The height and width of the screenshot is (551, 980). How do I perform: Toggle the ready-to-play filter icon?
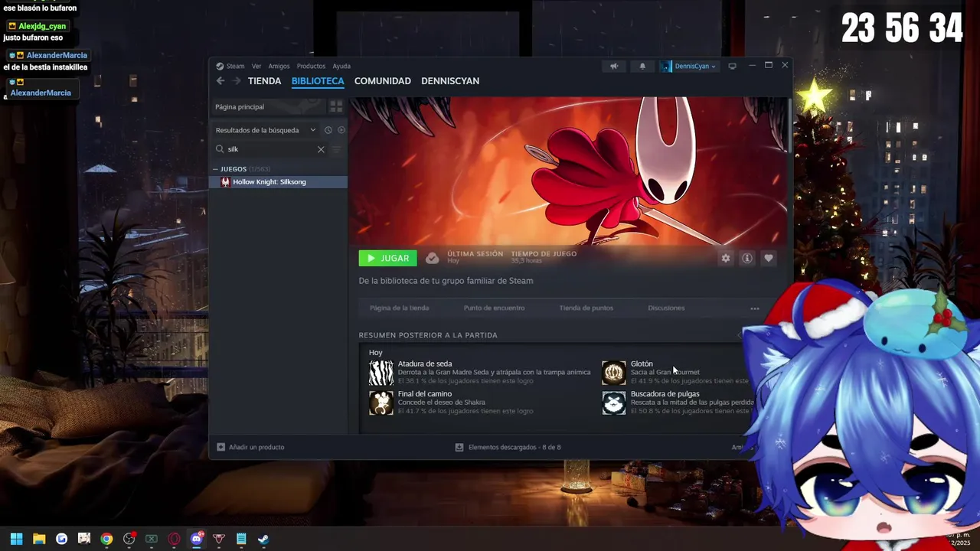[x=341, y=130]
